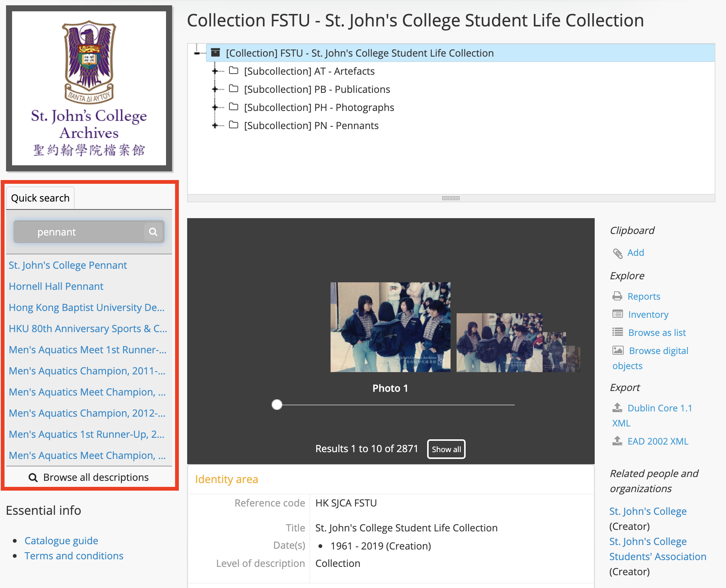Expand the PB - Publications subcollection
Image resolution: width=726 pixels, height=588 pixels.
(x=215, y=89)
